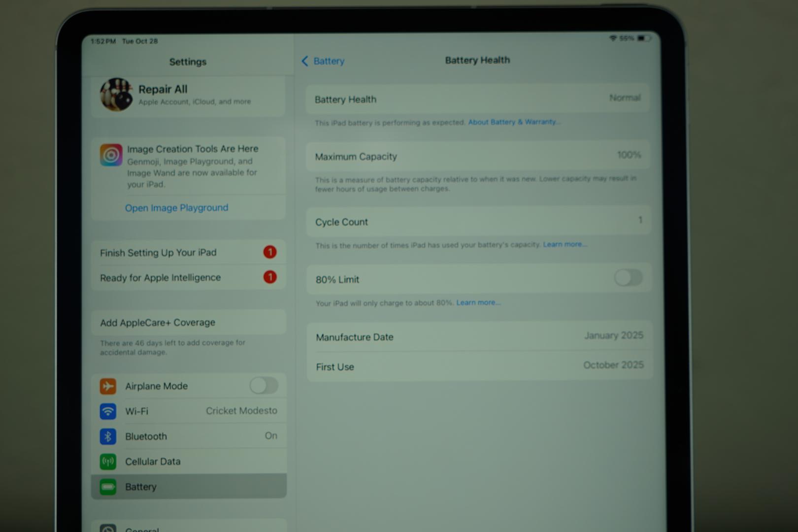Tap the October 2025 value
Image resolution: width=798 pixels, height=532 pixels.
coord(613,365)
